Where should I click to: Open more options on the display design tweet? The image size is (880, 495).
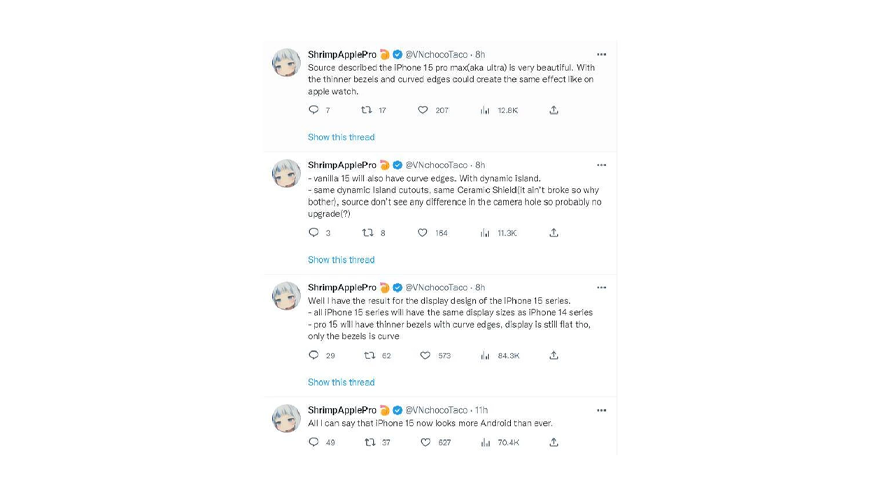point(601,288)
